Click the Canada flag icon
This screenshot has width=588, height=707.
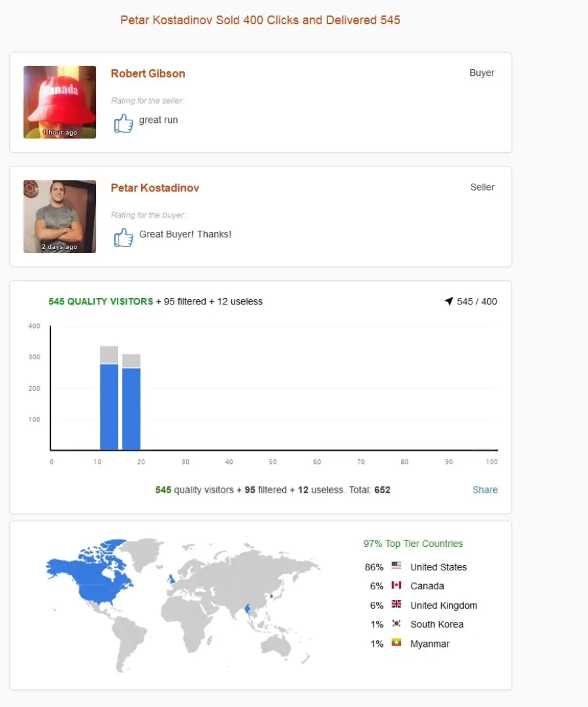point(397,585)
